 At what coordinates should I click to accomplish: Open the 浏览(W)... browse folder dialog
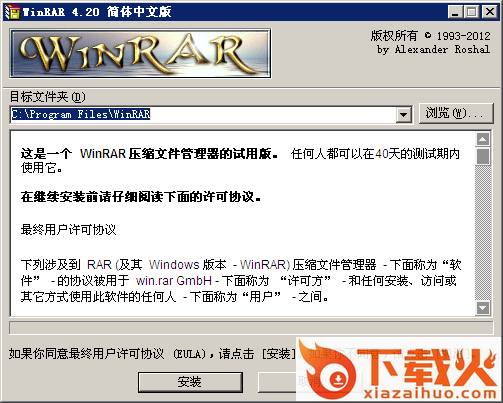point(456,113)
